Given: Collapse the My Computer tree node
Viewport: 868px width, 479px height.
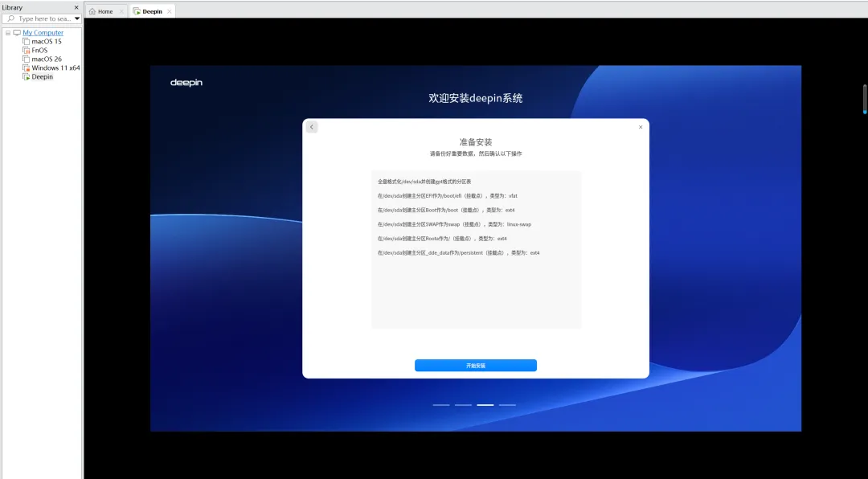Looking at the screenshot, I should point(8,33).
